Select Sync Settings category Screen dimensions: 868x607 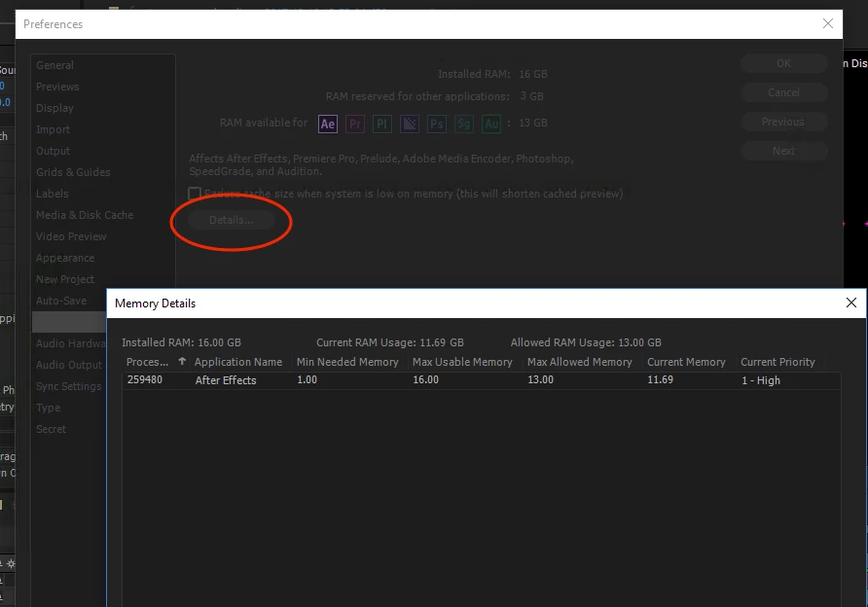tap(69, 386)
